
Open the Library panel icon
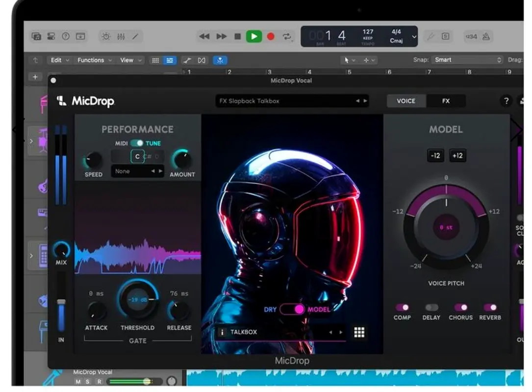(36, 36)
